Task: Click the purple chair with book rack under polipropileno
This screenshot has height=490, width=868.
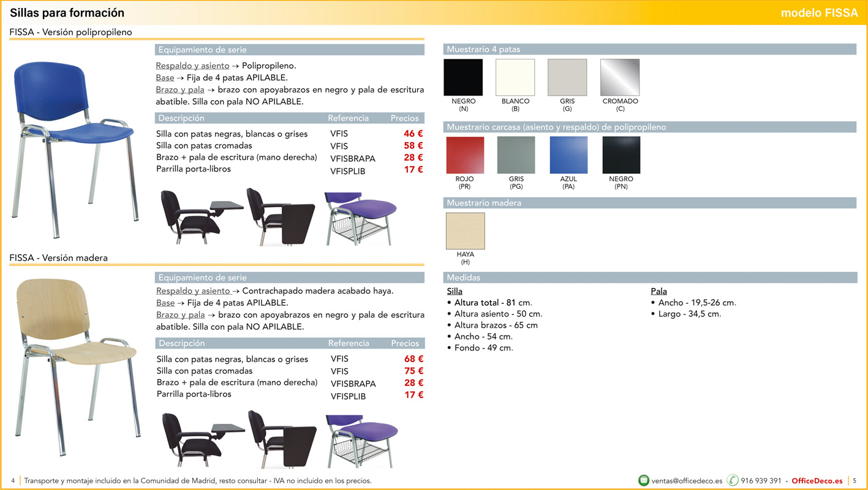Action: [358, 218]
